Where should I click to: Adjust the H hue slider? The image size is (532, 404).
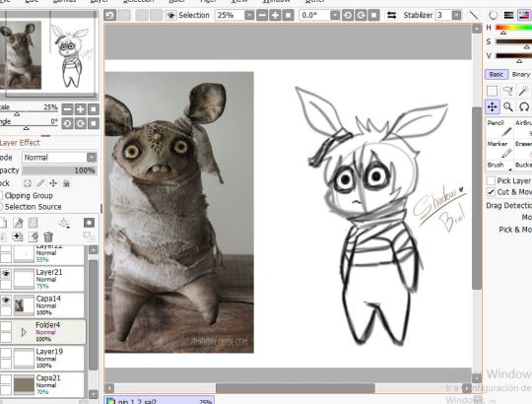(513, 29)
